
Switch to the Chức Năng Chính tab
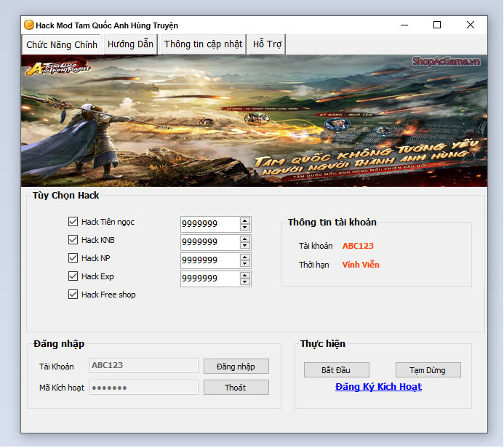pos(61,44)
